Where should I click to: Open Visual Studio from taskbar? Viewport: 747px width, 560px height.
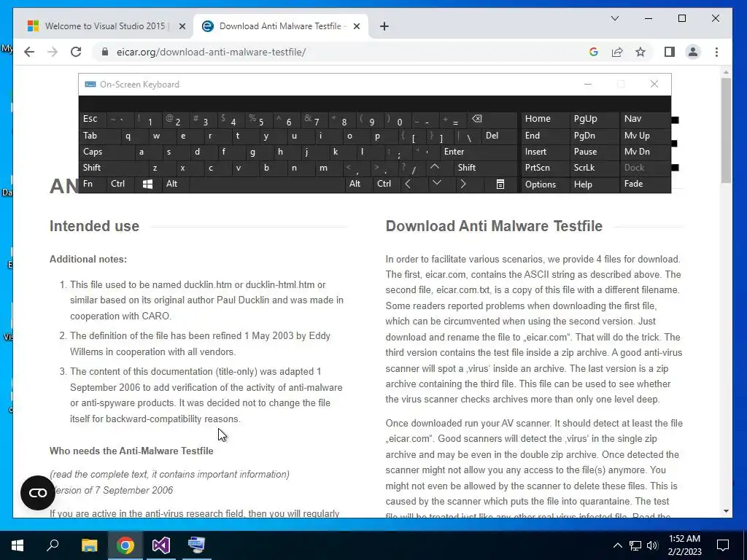coord(161,545)
